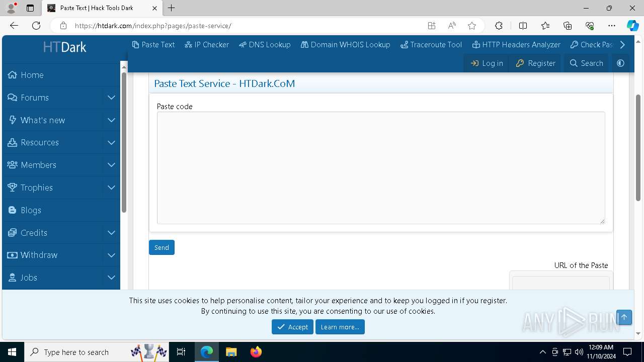The height and width of the screenshot is (362, 644).
Task: Open Edge profile icon
Action: pos(11,8)
